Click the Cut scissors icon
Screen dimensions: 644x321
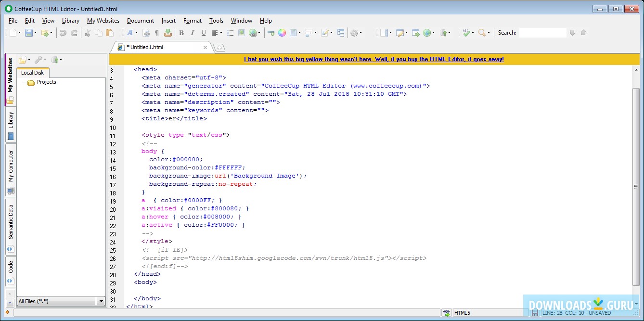click(x=88, y=33)
